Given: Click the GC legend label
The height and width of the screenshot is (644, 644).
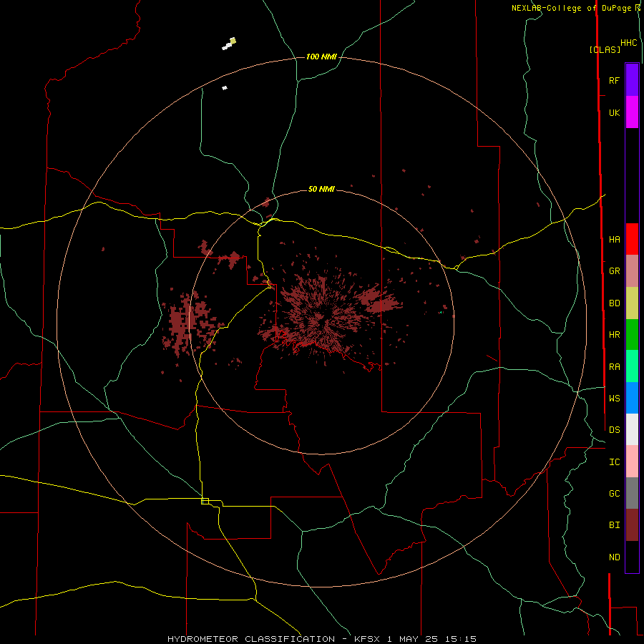Looking at the screenshot, I should pos(614,494).
